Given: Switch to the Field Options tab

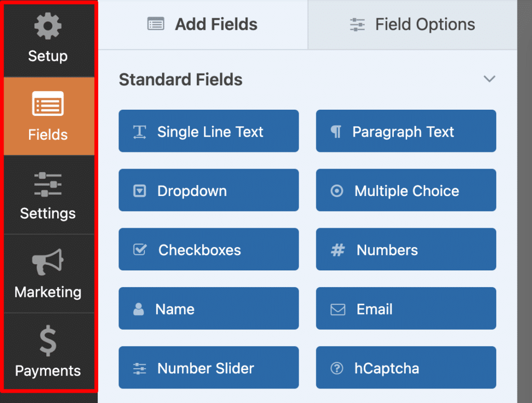Looking at the screenshot, I should pos(412,24).
